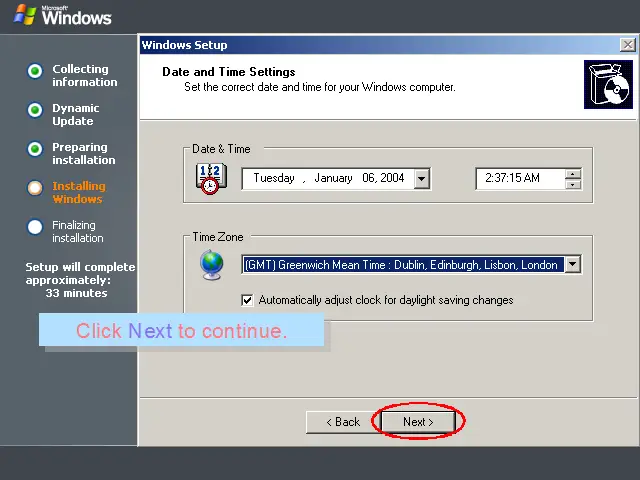The width and height of the screenshot is (640, 480).
Task: Toggle automatic daylight saving adjustment checkbox
Action: point(247,300)
